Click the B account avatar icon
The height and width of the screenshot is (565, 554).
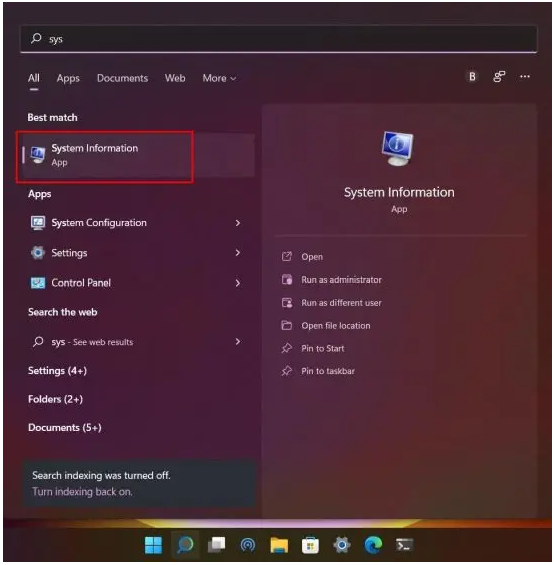tap(472, 76)
